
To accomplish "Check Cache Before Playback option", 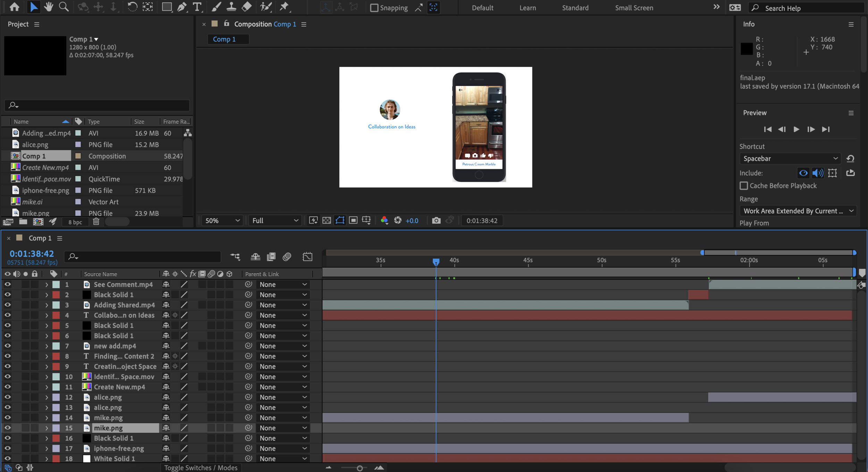I will click(744, 186).
